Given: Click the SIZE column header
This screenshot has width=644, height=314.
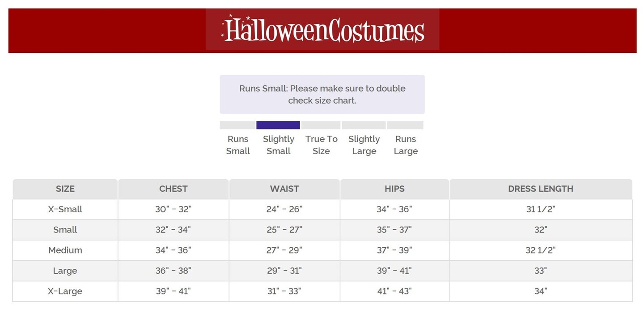Looking at the screenshot, I should tap(65, 189).
